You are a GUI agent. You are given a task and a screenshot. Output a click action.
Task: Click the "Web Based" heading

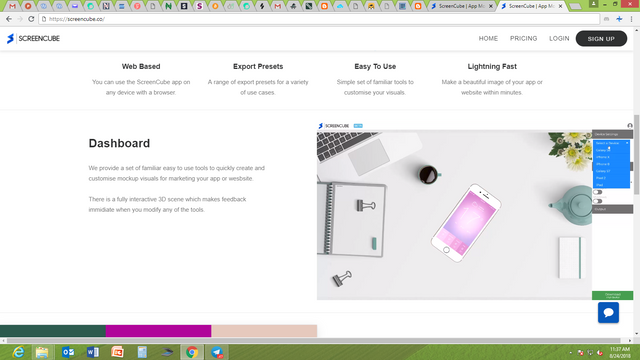click(141, 67)
